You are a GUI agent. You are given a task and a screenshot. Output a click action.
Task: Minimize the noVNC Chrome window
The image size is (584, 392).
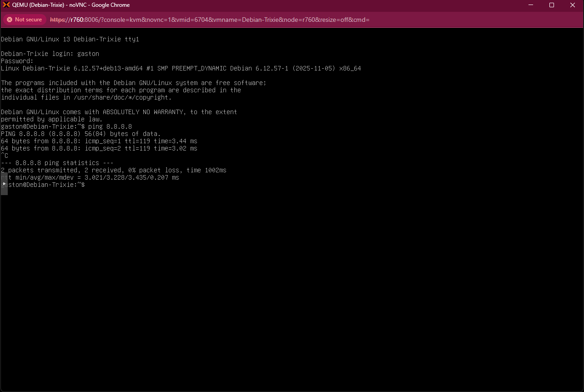click(531, 5)
